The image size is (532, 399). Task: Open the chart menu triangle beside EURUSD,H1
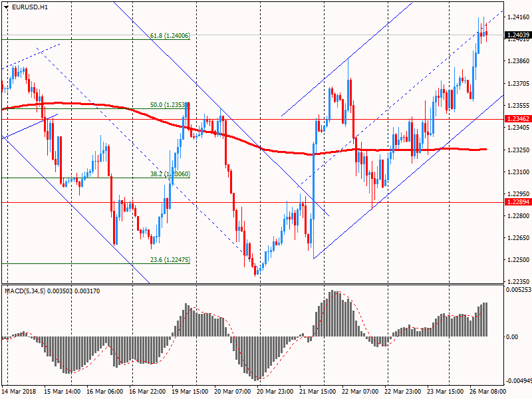point(6,7)
